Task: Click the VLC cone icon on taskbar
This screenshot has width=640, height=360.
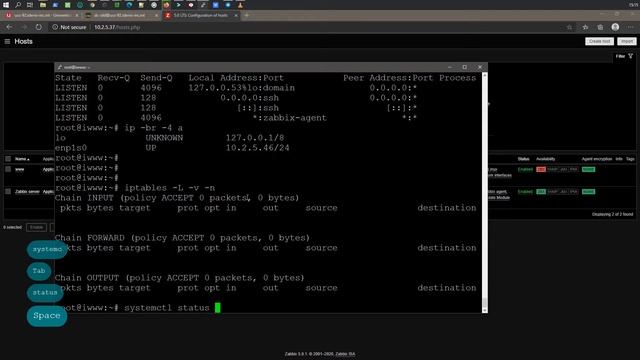Action: 240,5
